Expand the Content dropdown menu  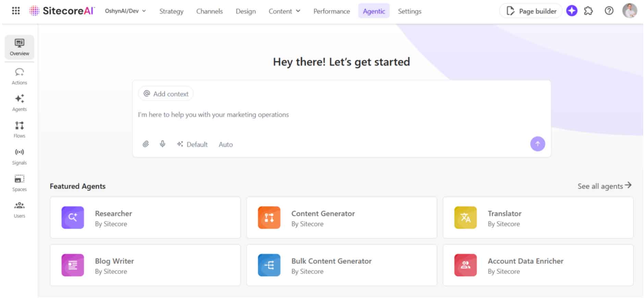point(284,11)
